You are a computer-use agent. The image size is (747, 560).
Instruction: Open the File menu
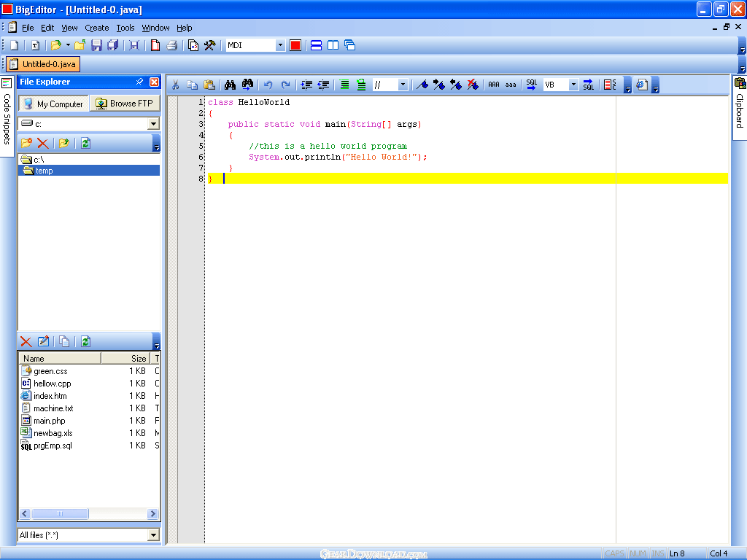click(x=28, y=28)
